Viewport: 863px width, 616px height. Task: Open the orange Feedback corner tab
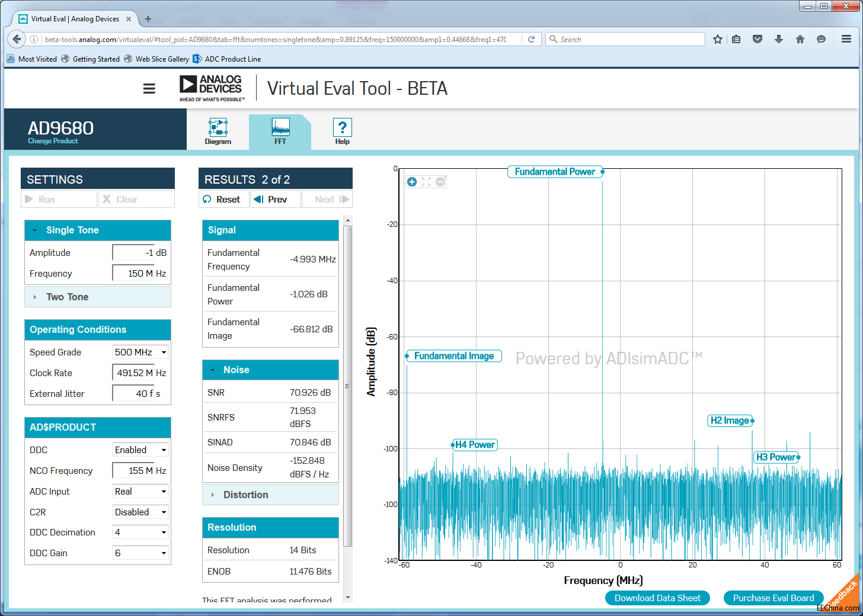click(845, 592)
